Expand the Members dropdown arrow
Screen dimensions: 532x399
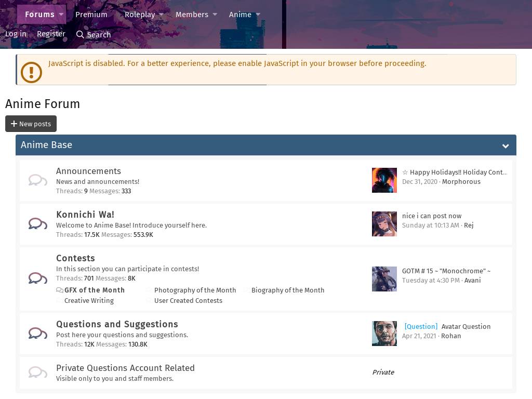[x=215, y=15]
